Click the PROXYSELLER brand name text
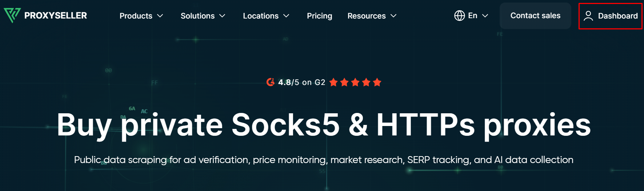 click(56, 16)
